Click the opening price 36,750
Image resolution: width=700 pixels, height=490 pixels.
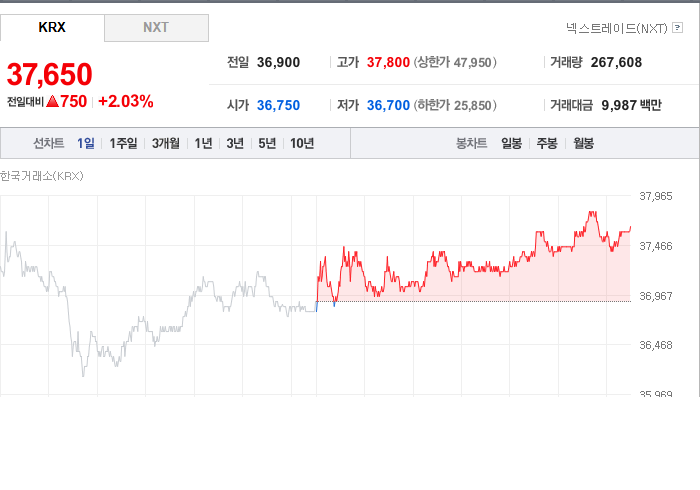point(278,105)
